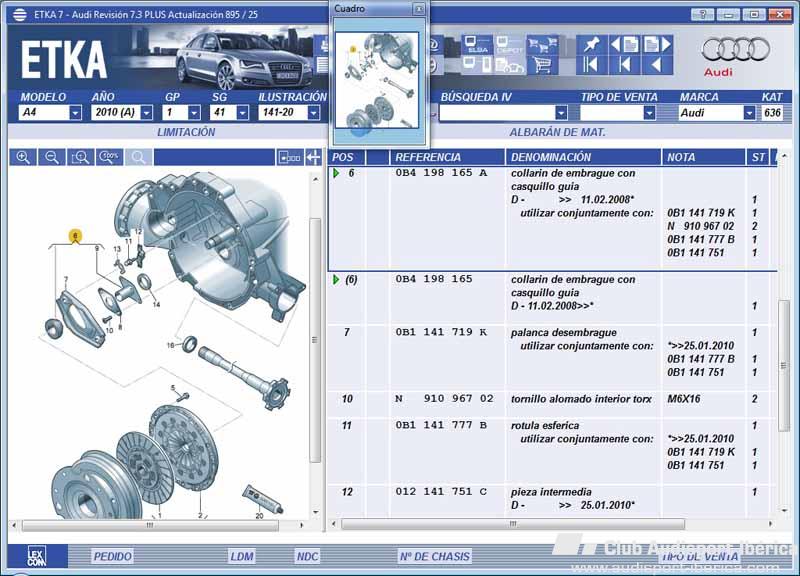
Task: Reset illustration zoom to 100%
Action: 109,157
